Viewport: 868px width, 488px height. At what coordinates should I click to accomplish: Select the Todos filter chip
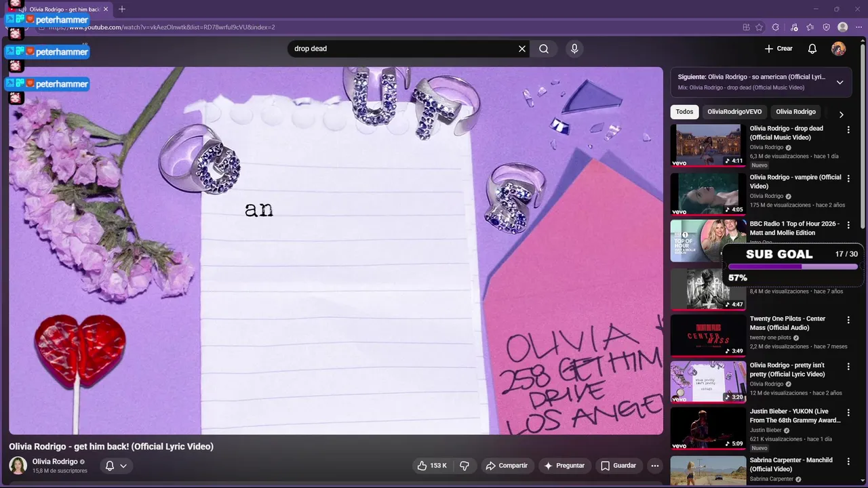tap(684, 112)
